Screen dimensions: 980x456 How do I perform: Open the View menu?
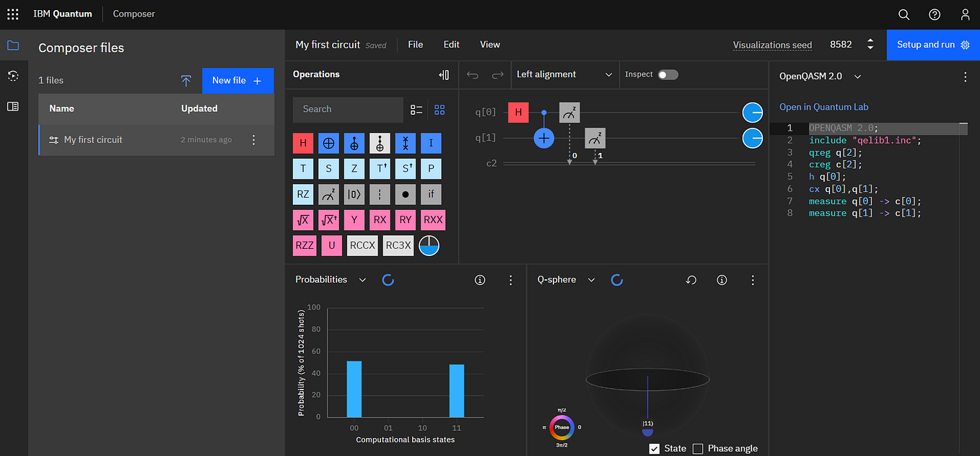coord(490,45)
